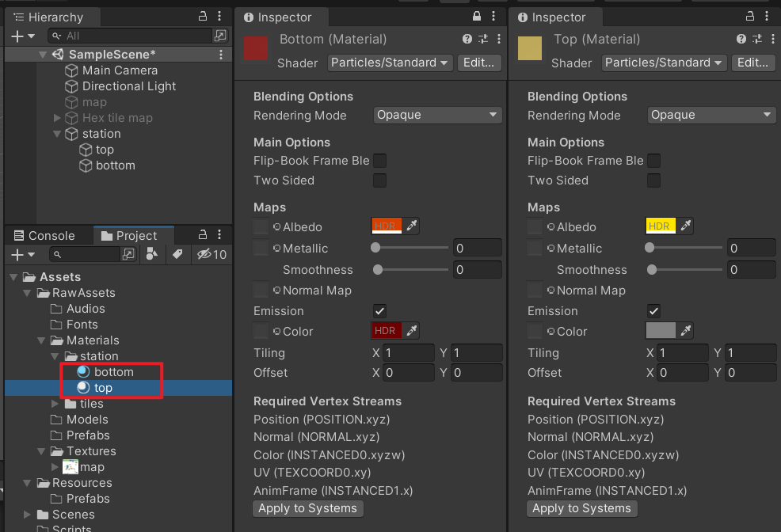Open presets for Bottom material
The image size is (781, 532).
(483, 39)
